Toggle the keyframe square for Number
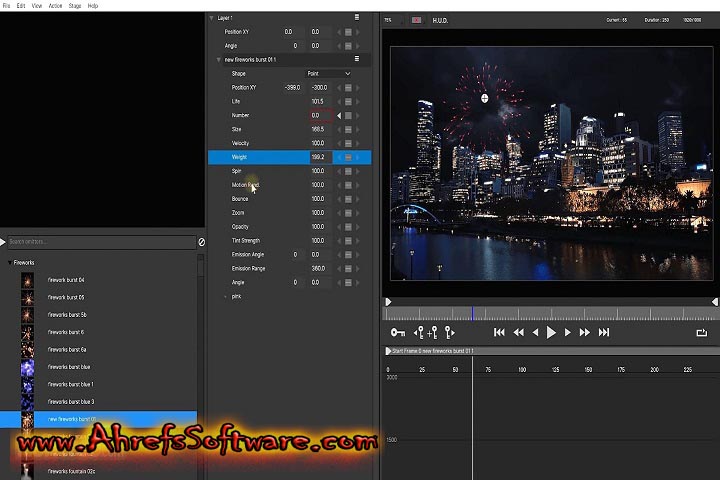The height and width of the screenshot is (480, 720). click(x=348, y=116)
